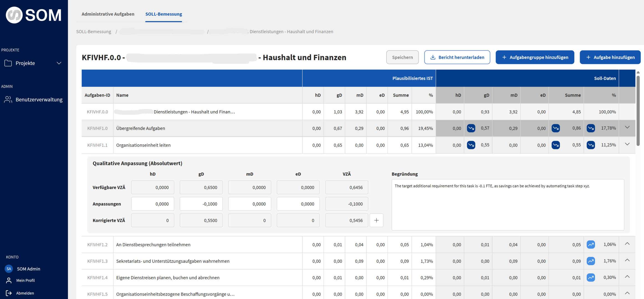Click the downward trend icon in Übergreifende Aufgaben gD
The width and height of the screenshot is (644, 299).
tap(471, 128)
